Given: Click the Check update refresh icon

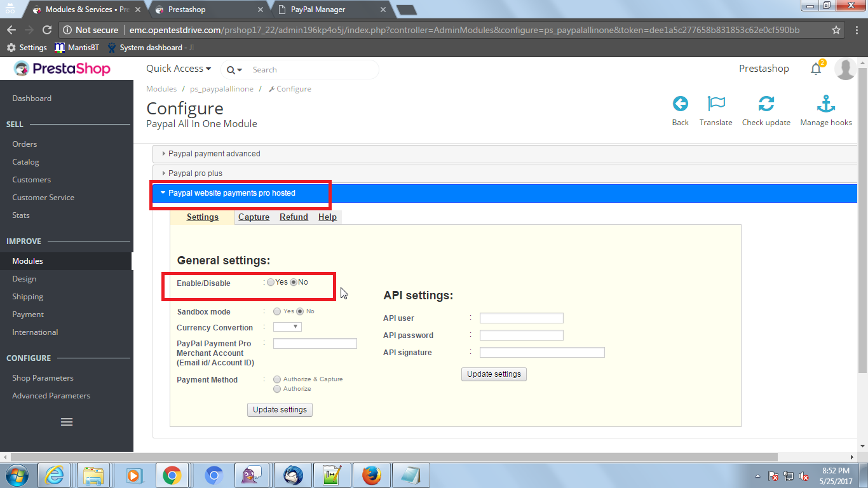Looking at the screenshot, I should click(766, 104).
